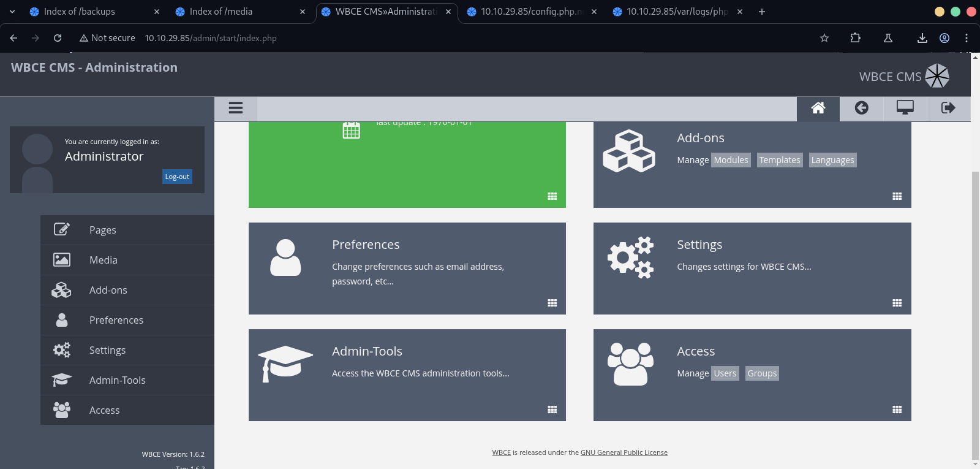The width and height of the screenshot is (980, 469).
Task: Open Pages in the sidebar menu
Action: 103,230
